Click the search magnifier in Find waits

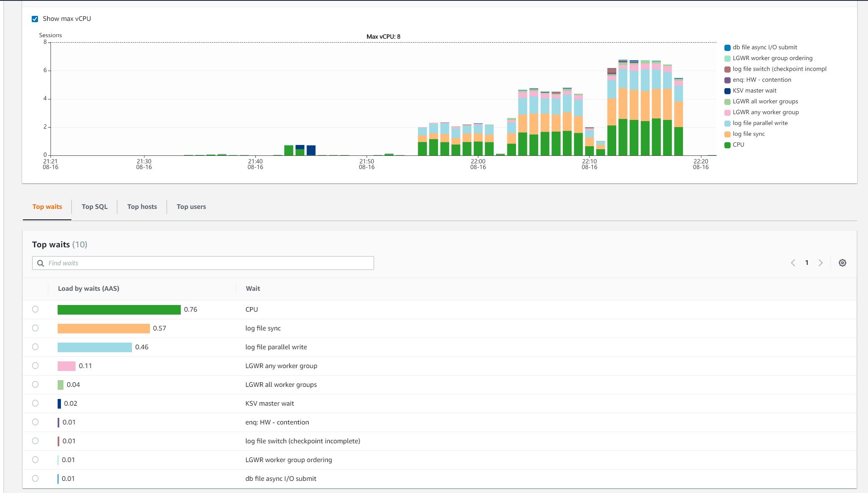(x=40, y=263)
